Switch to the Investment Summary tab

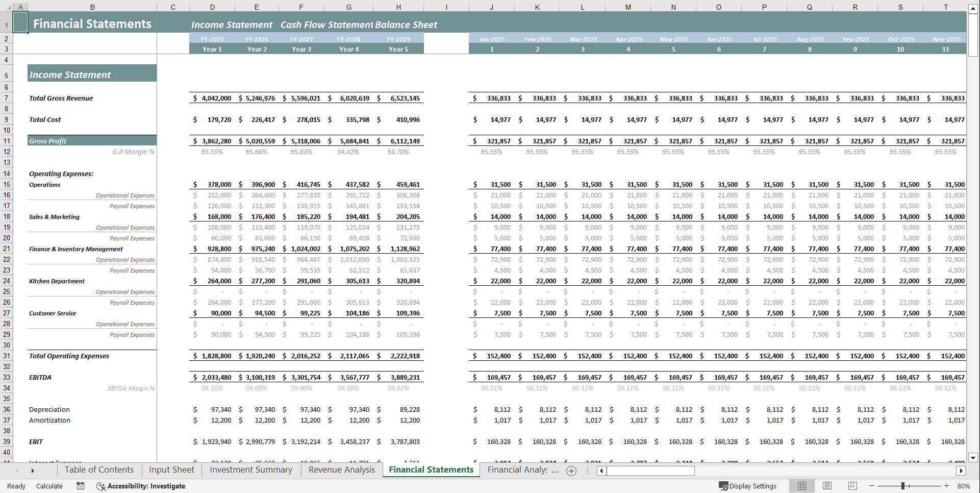click(x=250, y=470)
